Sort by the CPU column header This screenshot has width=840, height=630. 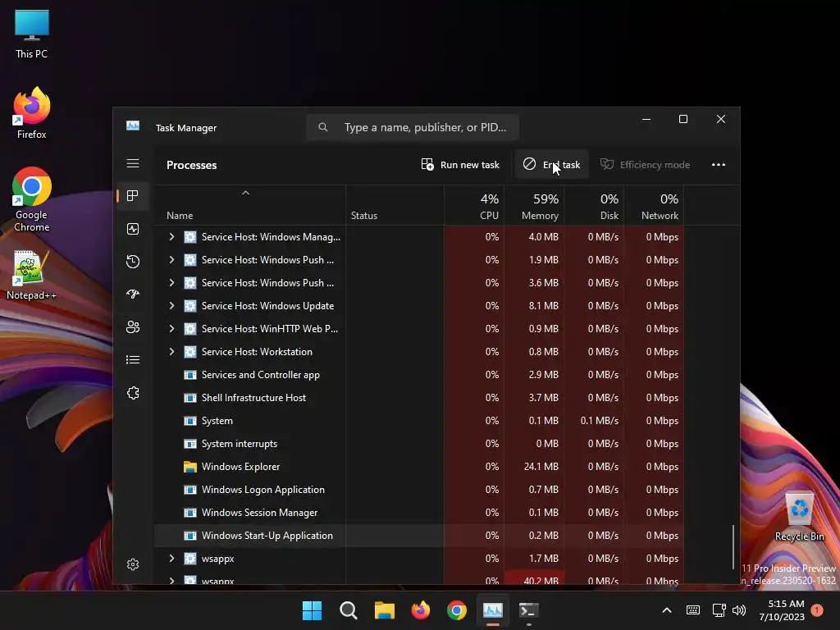[474, 206]
